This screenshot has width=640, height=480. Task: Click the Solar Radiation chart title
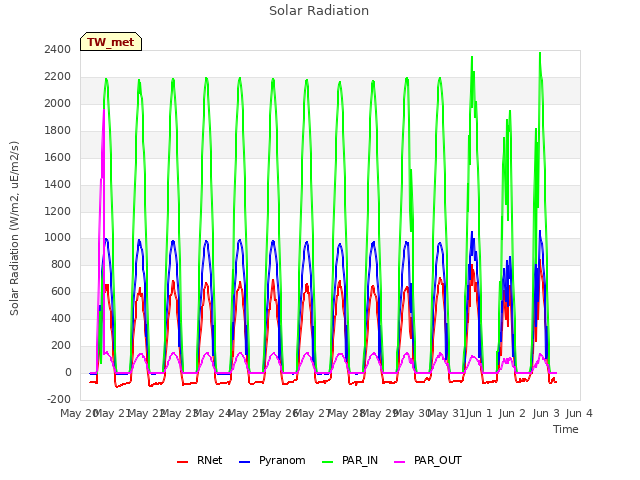(319, 11)
